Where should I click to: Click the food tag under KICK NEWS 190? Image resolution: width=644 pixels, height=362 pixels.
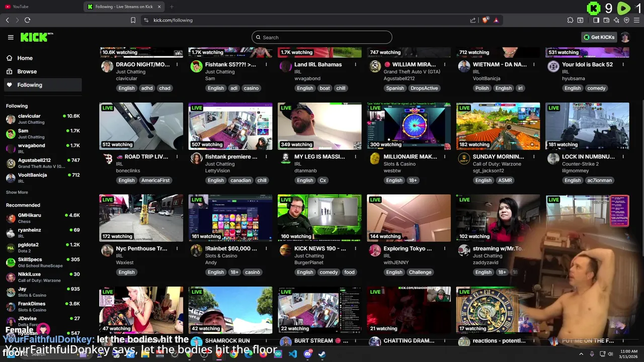tap(349, 272)
